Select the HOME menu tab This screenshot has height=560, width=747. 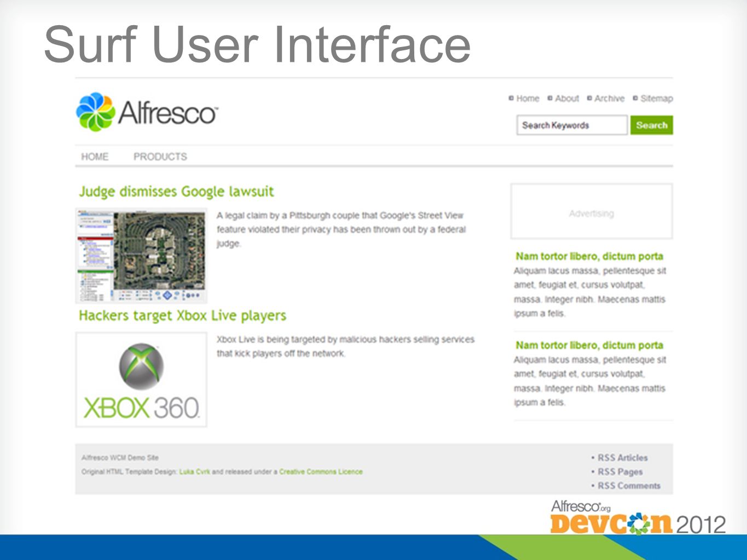95,156
